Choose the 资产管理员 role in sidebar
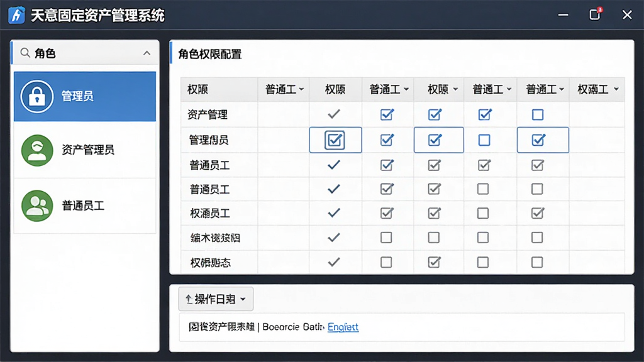 point(85,150)
